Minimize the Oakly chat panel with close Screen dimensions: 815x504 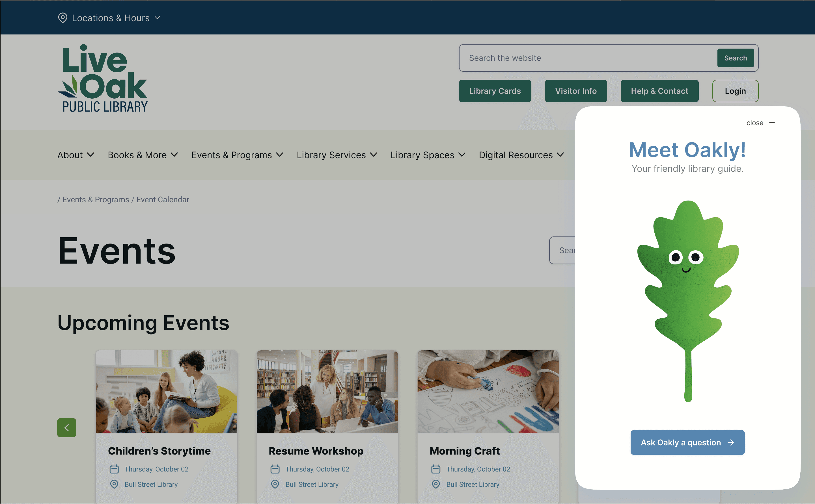point(760,123)
